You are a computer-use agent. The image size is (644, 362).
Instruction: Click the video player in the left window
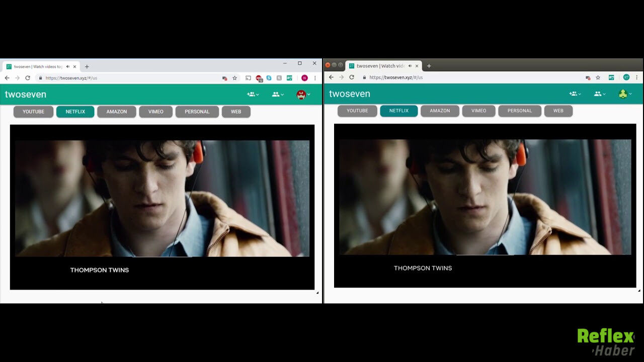(x=162, y=207)
